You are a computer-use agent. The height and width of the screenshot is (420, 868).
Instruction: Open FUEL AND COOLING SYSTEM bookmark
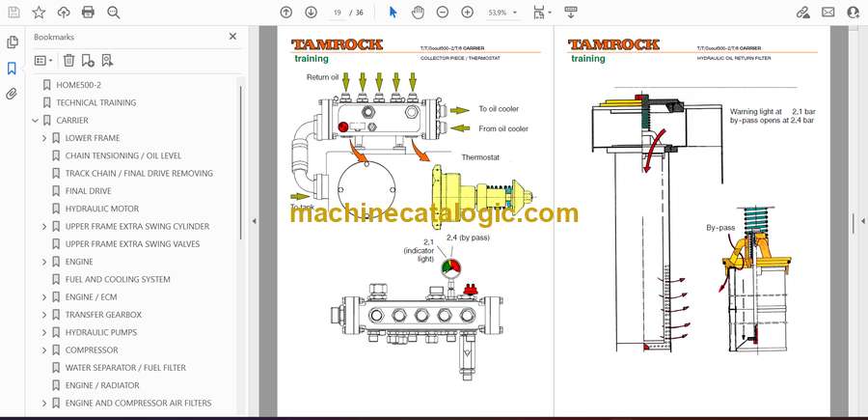tap(118, 279)
